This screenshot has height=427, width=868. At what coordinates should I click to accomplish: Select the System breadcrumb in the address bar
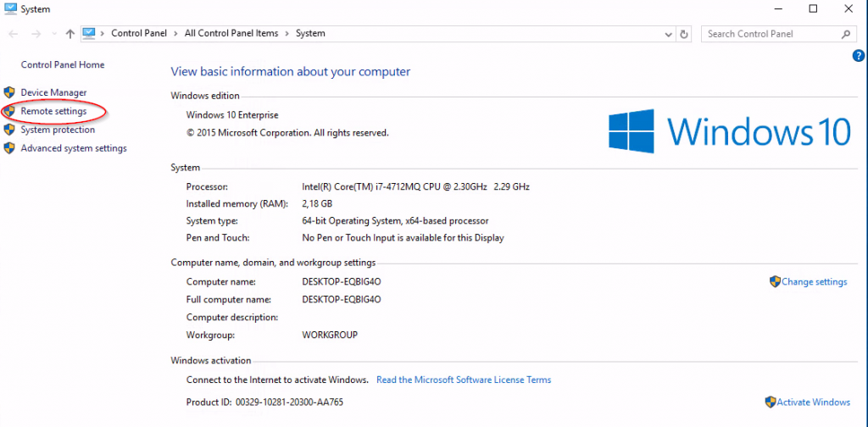coord(310,33)
